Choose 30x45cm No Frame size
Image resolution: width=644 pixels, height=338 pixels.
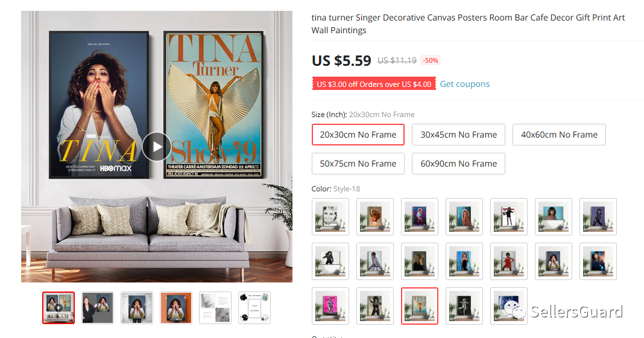[458, 135]
